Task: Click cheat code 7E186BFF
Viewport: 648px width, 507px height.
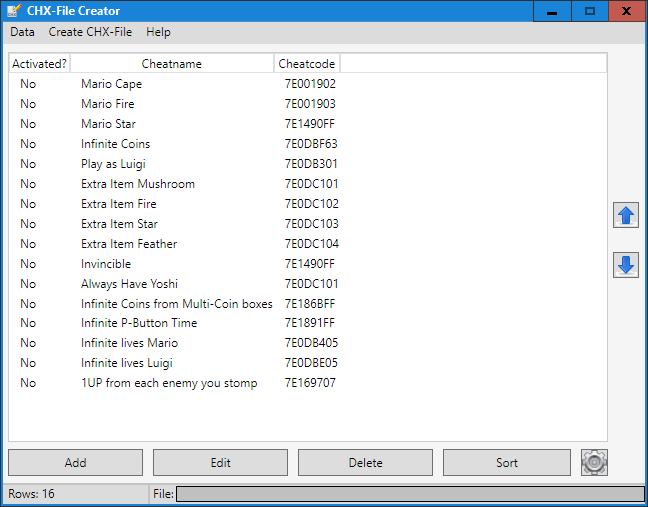Action: pyautogui.click(x=310, y=304)
